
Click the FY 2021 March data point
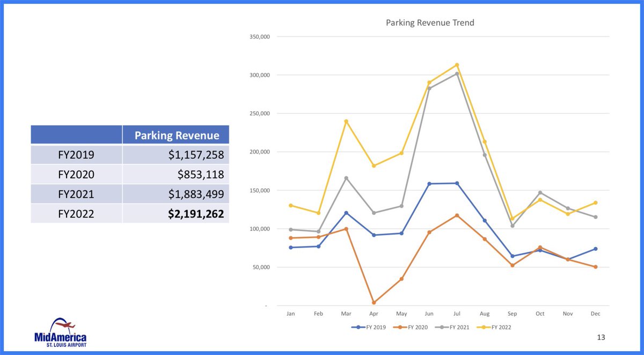point(346,178)
